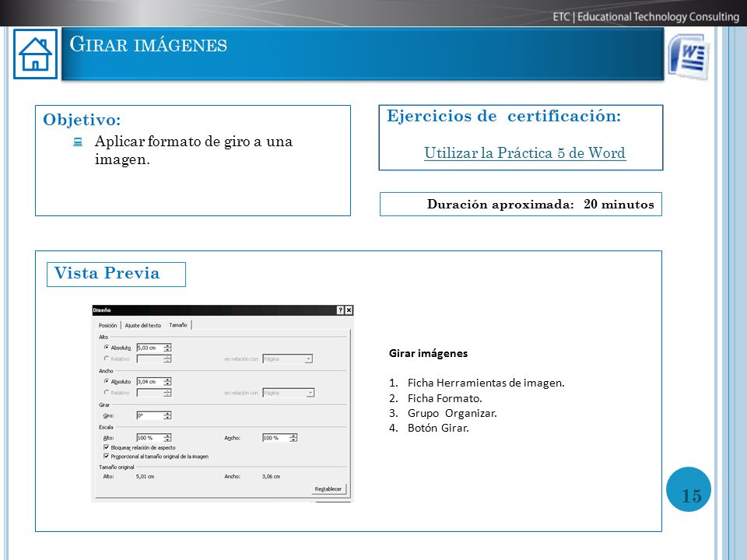747x560 pixels.
Task: Select the Tamaño tab
Action: tap(178, 325)
